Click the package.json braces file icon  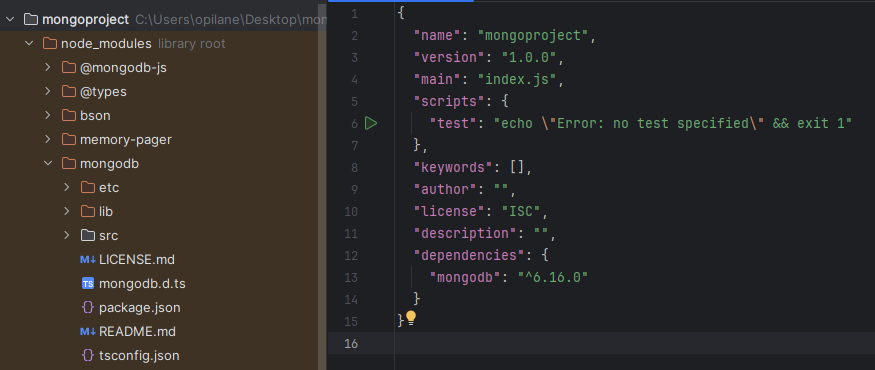(x=88, y=307)
